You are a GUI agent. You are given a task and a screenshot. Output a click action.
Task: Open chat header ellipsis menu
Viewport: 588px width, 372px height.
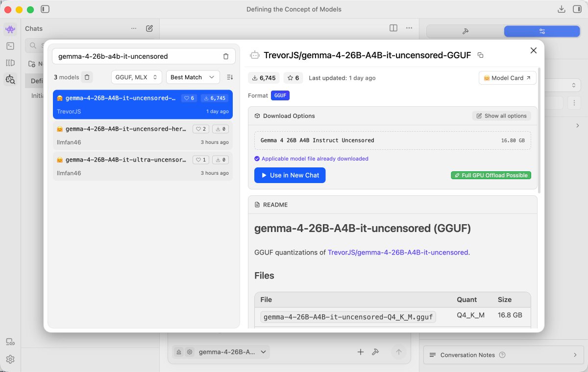click(x=409, y=28)
